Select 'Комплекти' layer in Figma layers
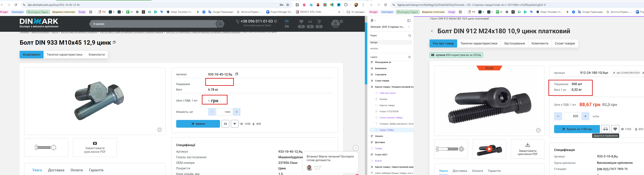Screen dimensions: 644x175 (x=380, y=68)
